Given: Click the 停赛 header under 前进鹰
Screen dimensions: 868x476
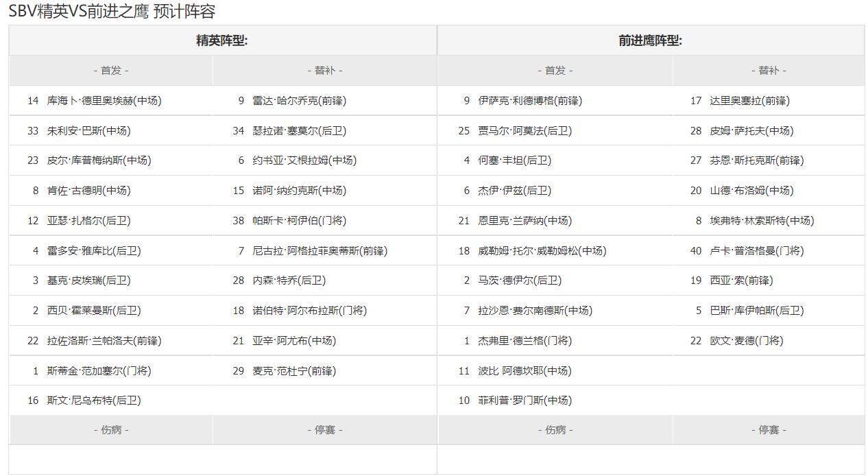Looking at the screenshot, I should tap(769, 430).
